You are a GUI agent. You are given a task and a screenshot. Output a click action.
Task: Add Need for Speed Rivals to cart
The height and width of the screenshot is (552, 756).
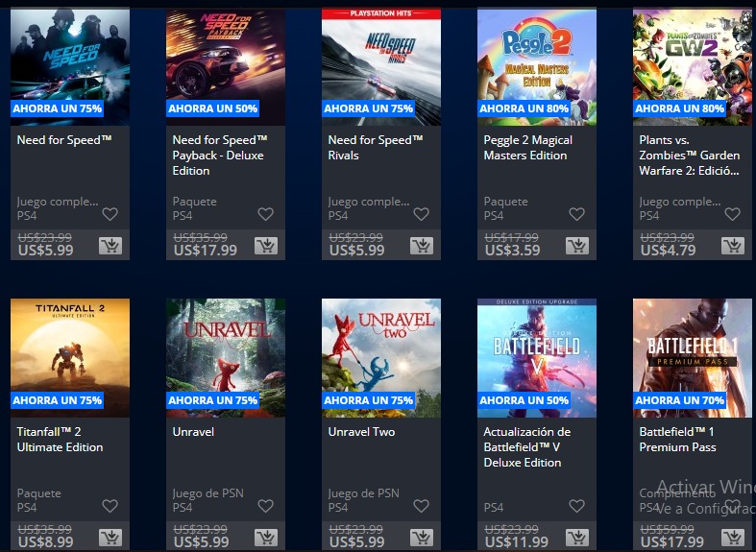[422, 246]
